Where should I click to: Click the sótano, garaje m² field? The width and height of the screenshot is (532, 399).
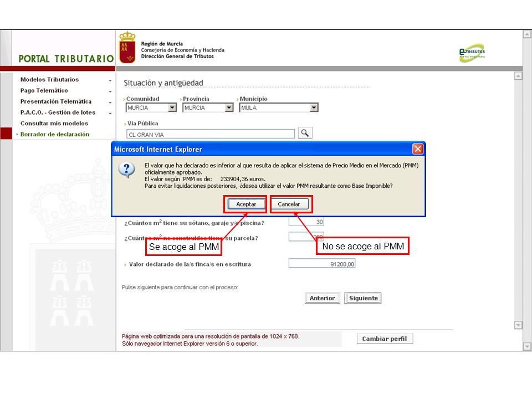(x=306, y=222)
